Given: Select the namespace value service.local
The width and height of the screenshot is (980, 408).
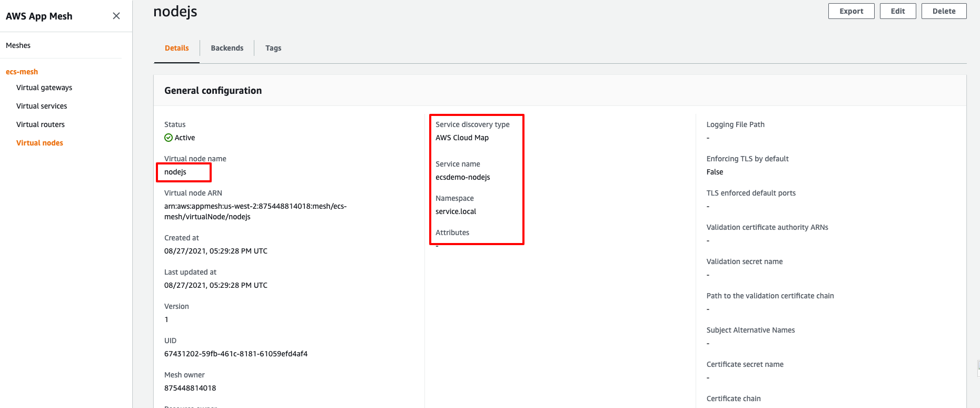Looking at the screenshot, I should tap(456, 211).
